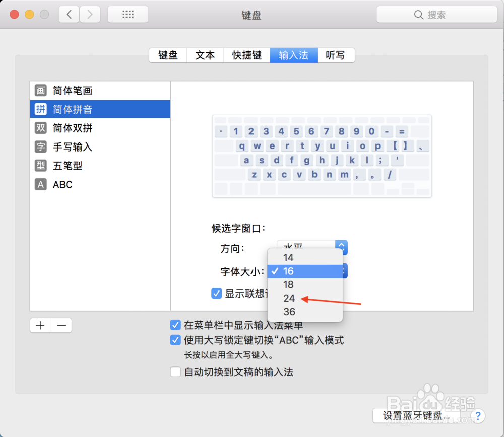Minimize the window with yellow button
Image resolution: width=504 pixels, height=437 pixels.
pyautogui.click(x=30, y=15)
